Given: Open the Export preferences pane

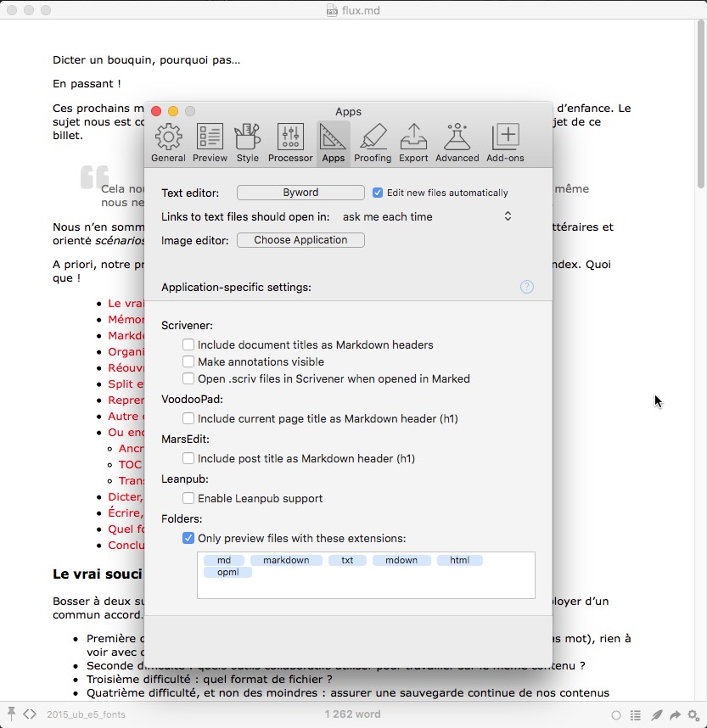Looking at the screenshot, I should (413, 143).
